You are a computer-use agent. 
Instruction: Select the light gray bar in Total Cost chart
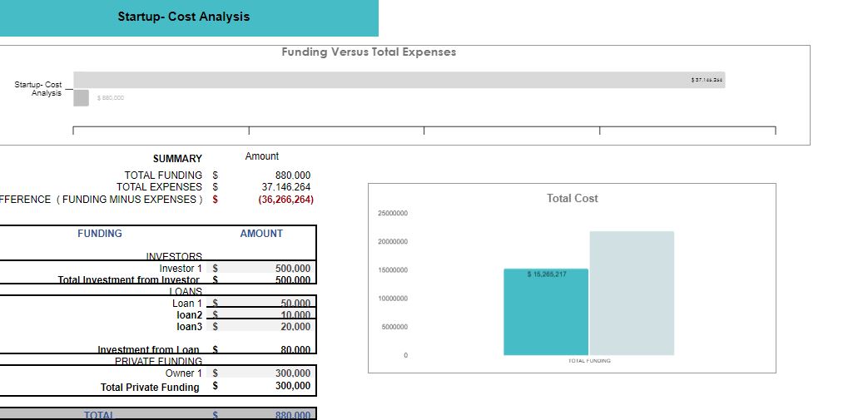point(632,294)
